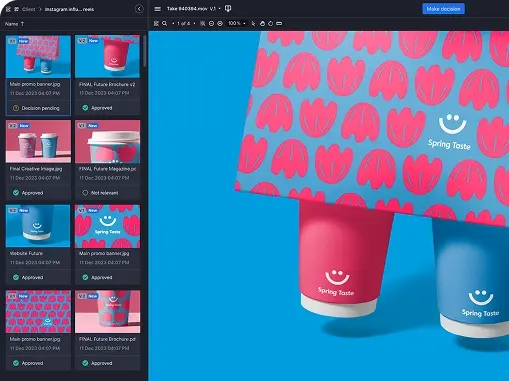Click the first icon in breadcrumb bar
Viewport: 509px width, 381px height.
8,9
